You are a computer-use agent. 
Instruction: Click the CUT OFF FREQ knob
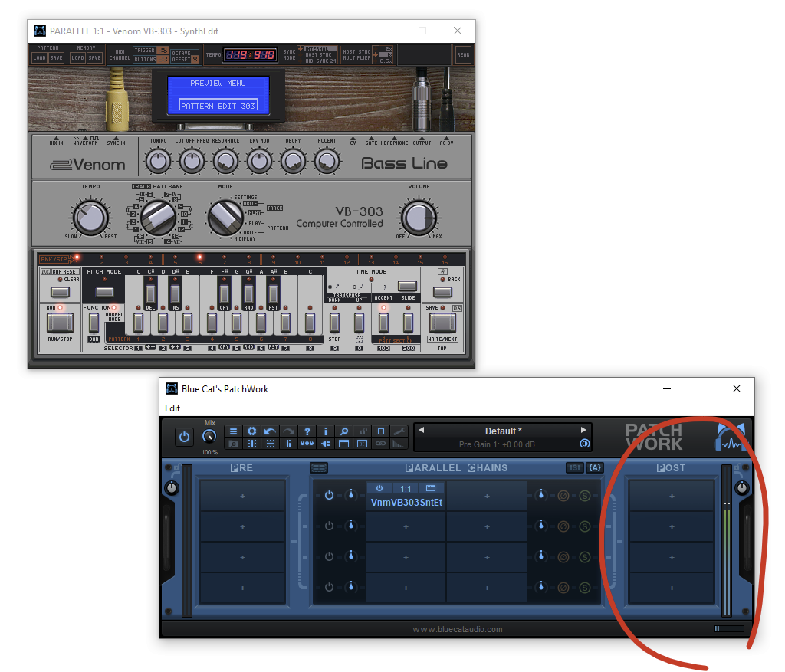pyautogui.click(x=192, y=161)
